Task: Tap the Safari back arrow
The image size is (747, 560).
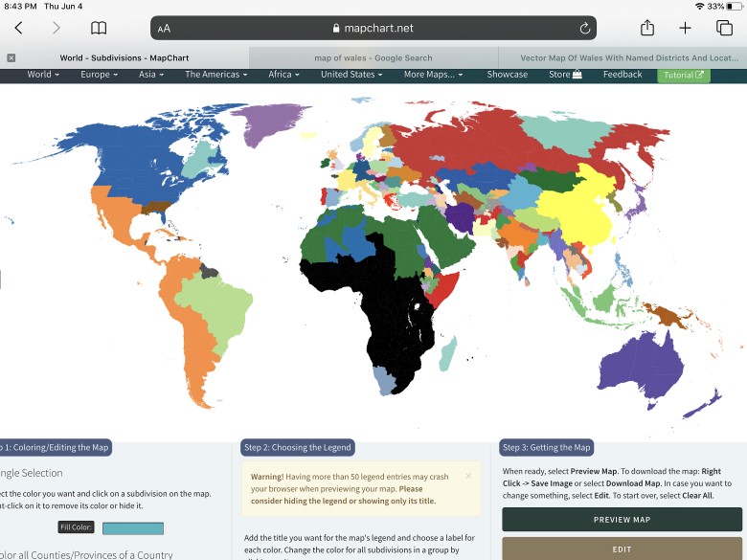Action: (18, 29)
